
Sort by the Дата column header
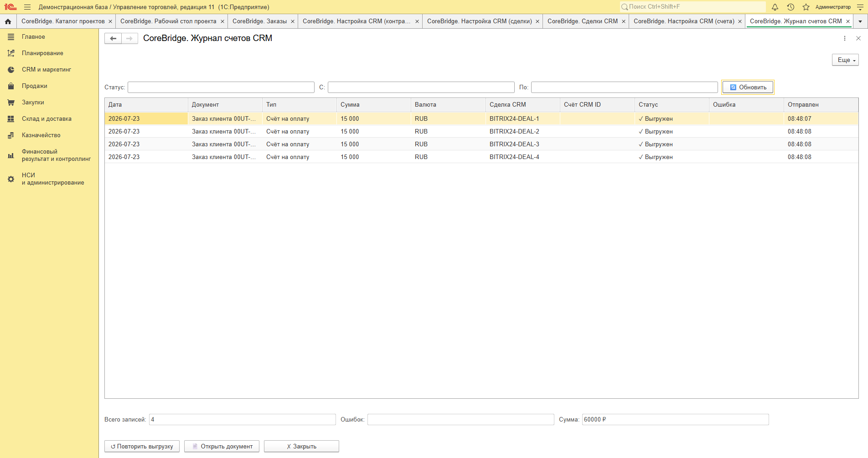[x=146, y=105]
